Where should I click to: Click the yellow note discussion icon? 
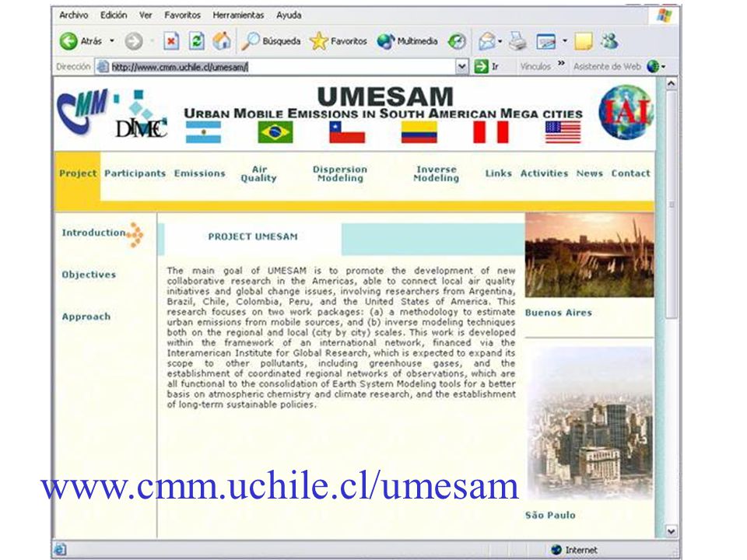point(584,42)
